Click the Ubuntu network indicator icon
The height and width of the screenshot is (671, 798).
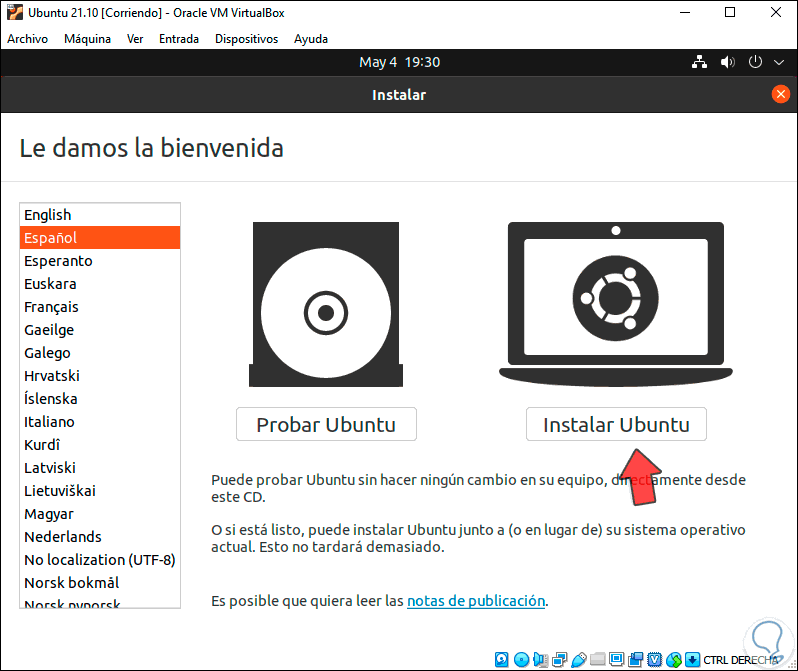(x=699, y=62)
